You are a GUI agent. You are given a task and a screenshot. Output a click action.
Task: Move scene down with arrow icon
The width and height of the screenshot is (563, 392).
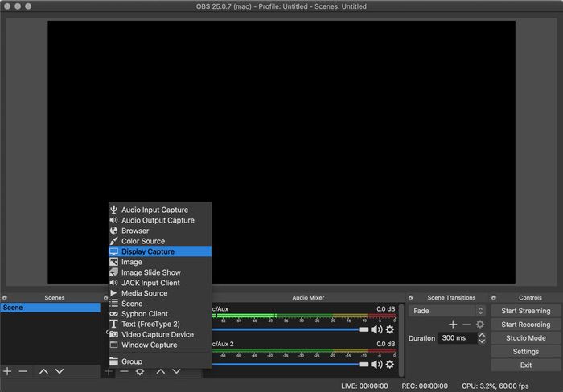pyautogui.click(x=60, y=371)
